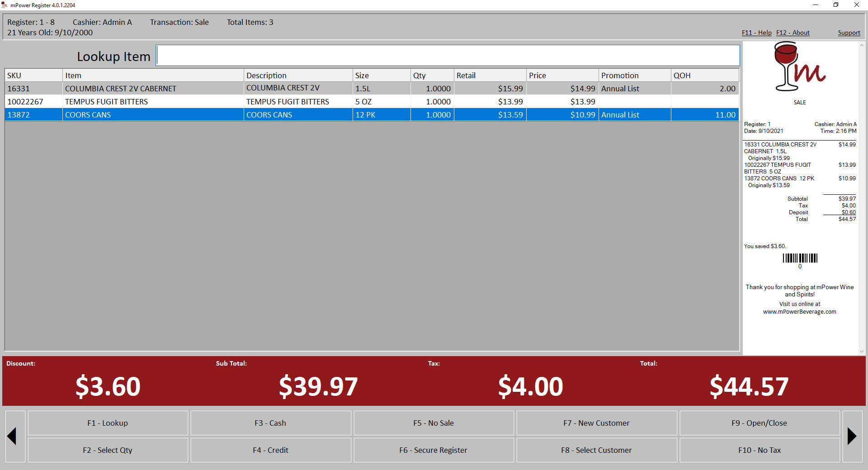Click the 'Total Items: 3' header text
This screenshot has width=868, height=470.
[x=250, y=22]
